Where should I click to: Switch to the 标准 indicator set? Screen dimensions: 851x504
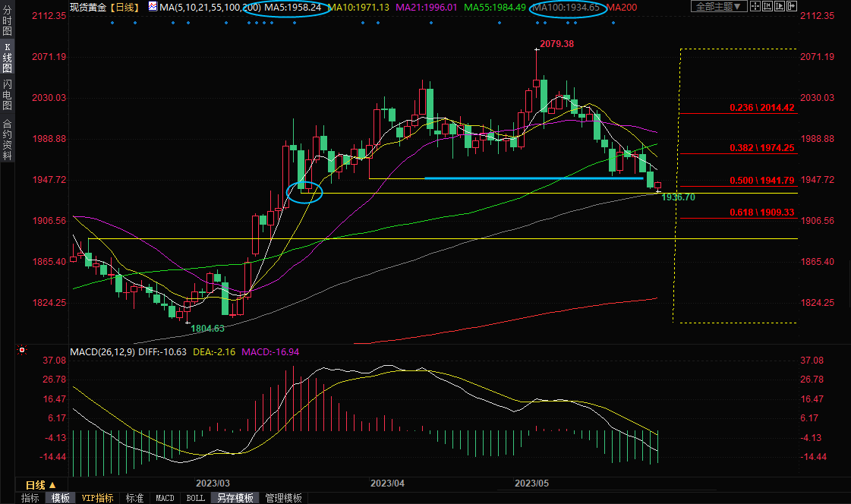click(135, 498)
